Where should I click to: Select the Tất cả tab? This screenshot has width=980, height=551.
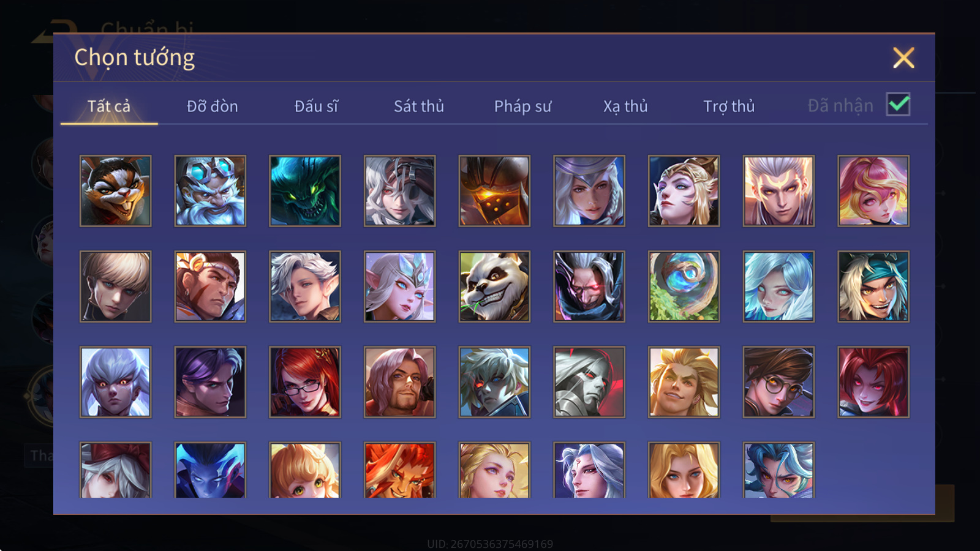pos(109,107)
